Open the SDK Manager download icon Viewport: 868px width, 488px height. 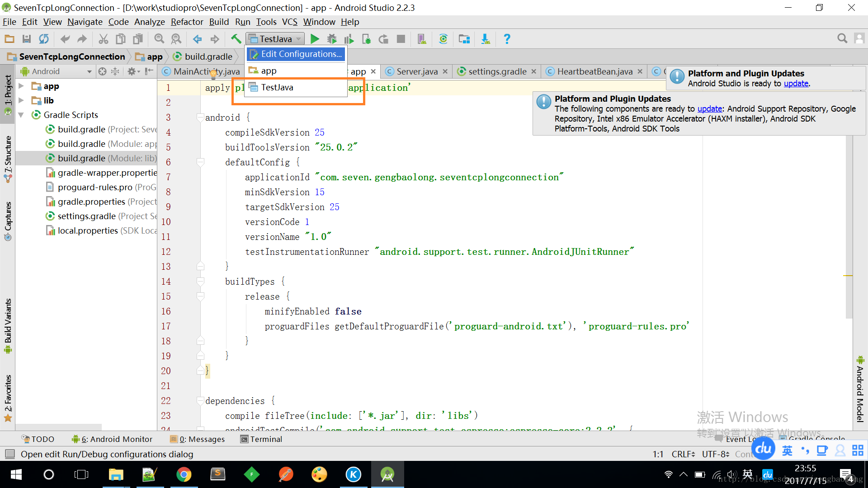[486, 39]
